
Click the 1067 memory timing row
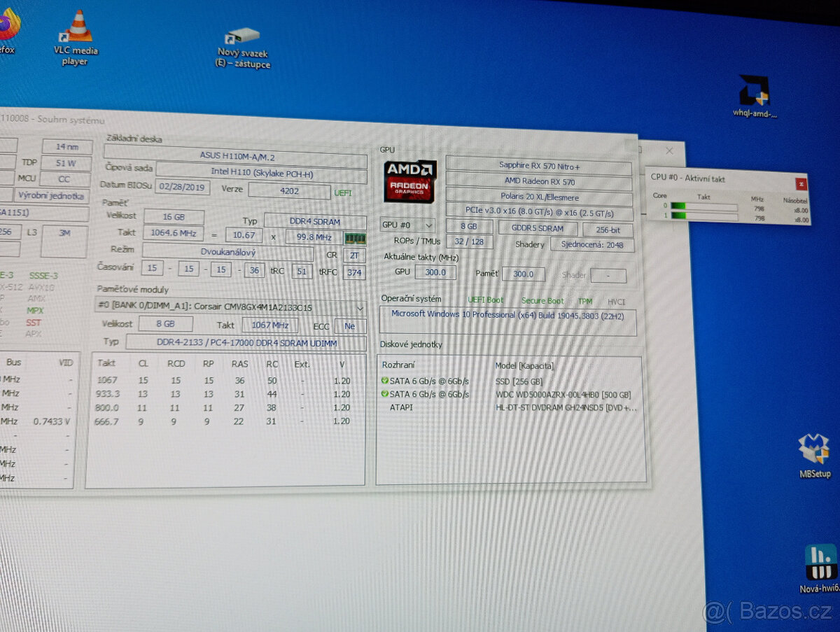(224, 381)
